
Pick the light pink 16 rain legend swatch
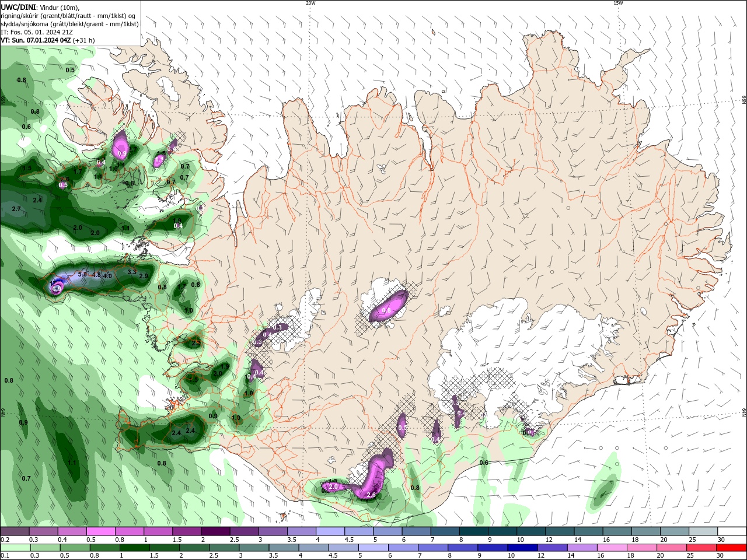tap(611, 548)
